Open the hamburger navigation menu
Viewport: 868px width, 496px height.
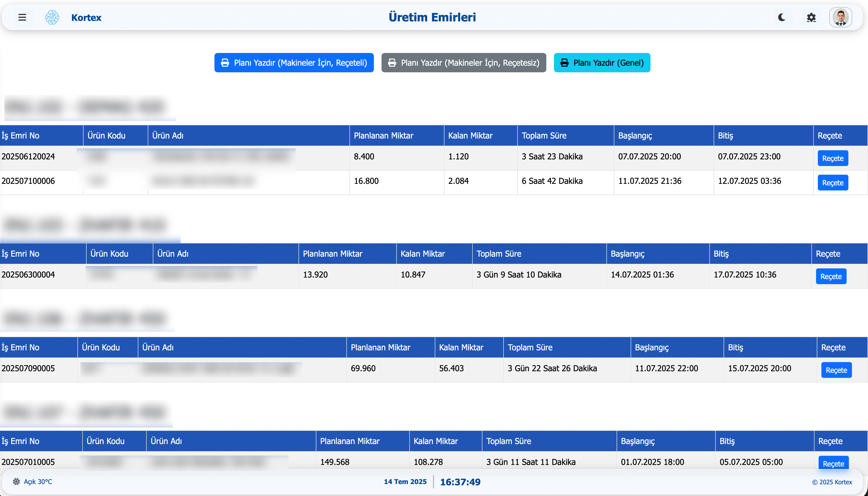click(22, 17)
